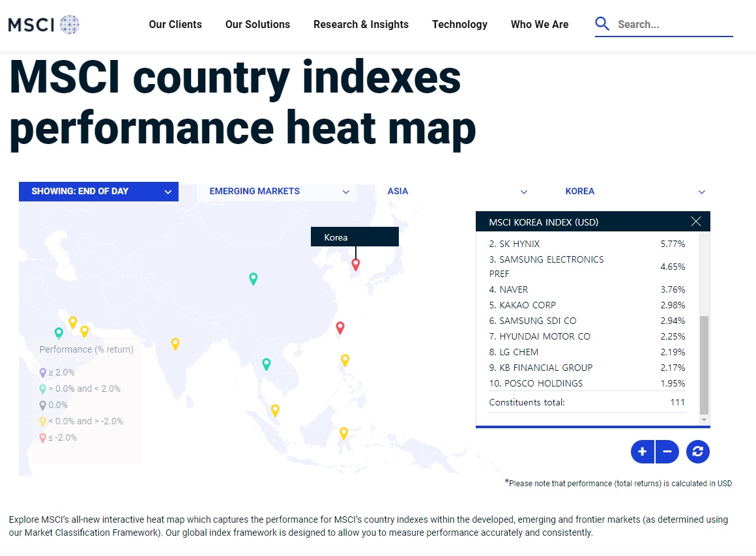This screenshot has width=756, height=556.
Task: Reset the map with refresh button
Action: point(697,452)
